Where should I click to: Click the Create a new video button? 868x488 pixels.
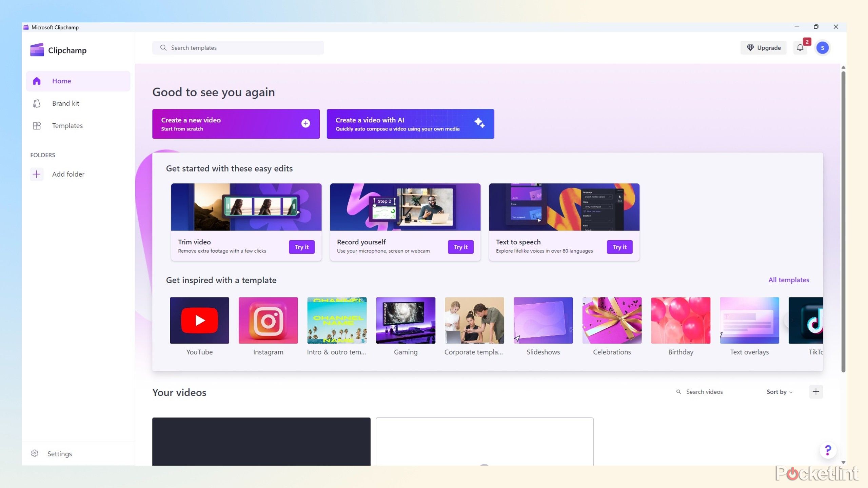click(x=236, y=123)
